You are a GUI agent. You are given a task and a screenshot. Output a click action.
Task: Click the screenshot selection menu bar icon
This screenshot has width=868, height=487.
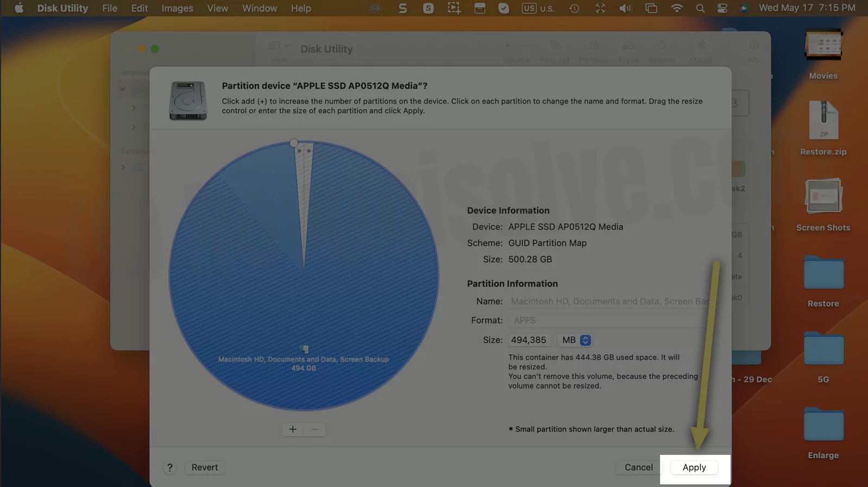coord(454,8)
